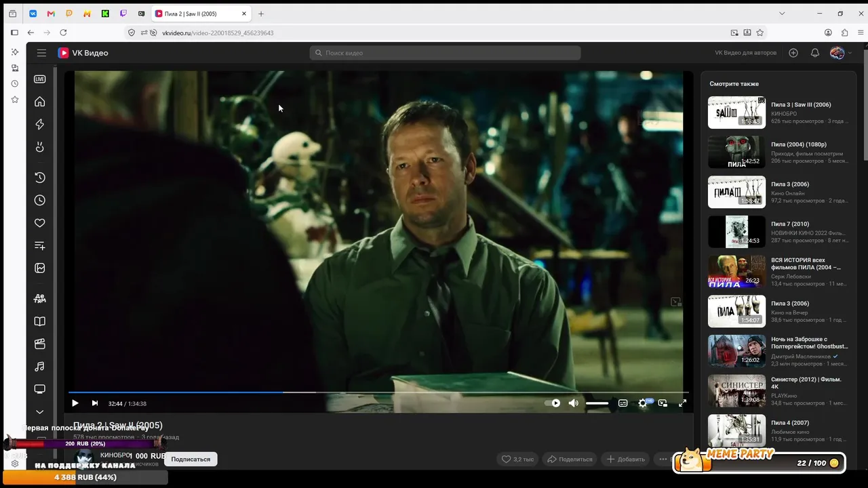Open Пила 3 | Saw III (2006) thumbnail
The image size is (868, 488).
tap(736, 113)
